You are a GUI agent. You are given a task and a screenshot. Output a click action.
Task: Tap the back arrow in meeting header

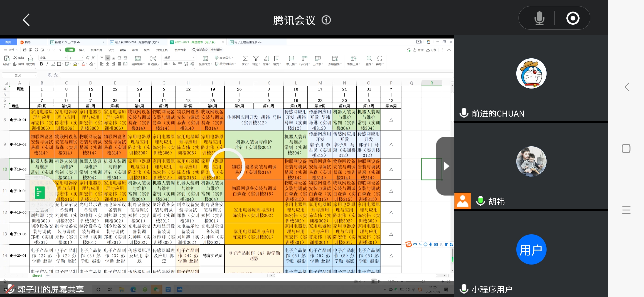point(26,20)
